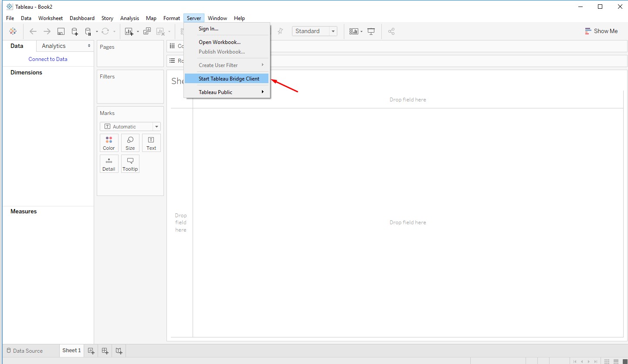Toggle the Show Me panel button
This screenshot has width=628, height=364.
(601, 31)
